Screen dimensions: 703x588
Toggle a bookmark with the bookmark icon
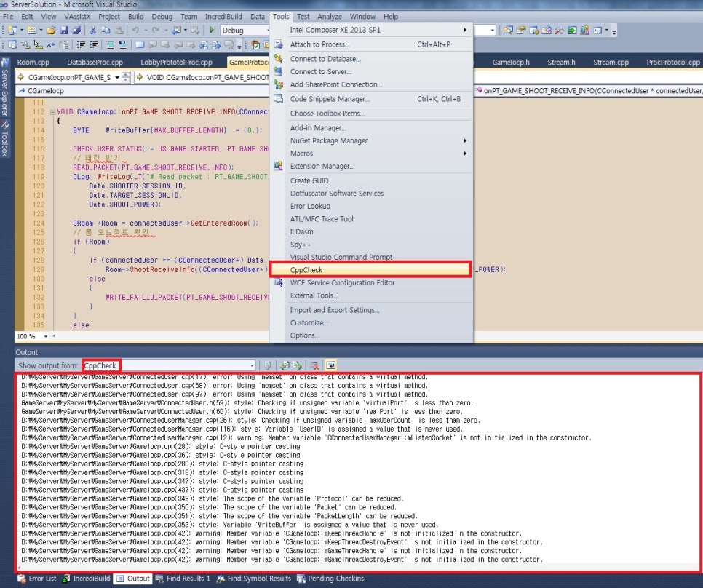click(140, 45)
